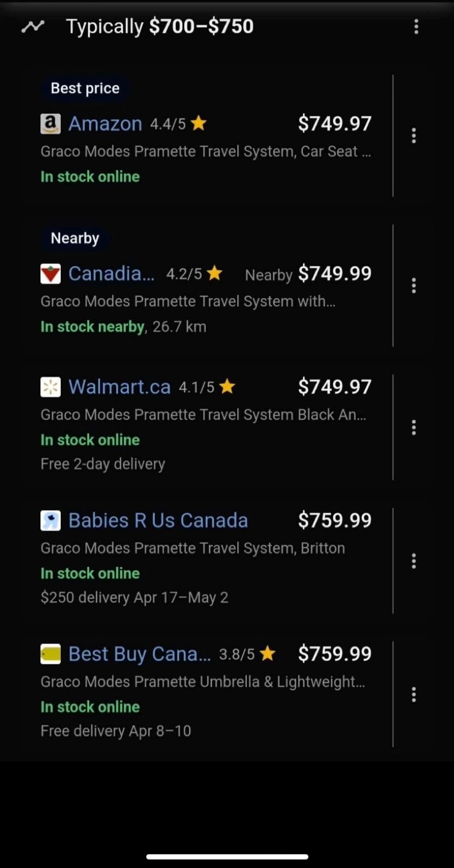Screen dimensions: 454x868
Task: Tap the Canadian Tire $749.99 price
Action: (335, 274)
